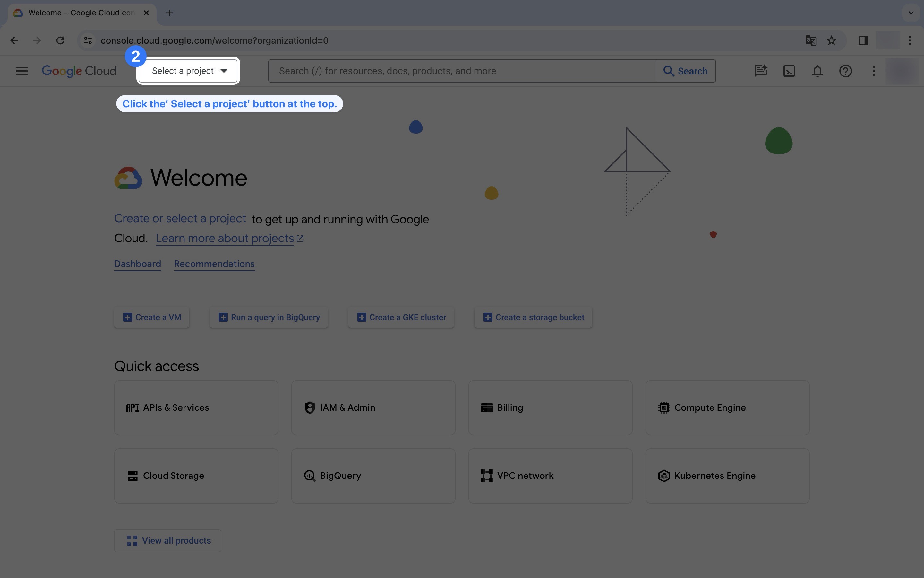
Task: Go forward in browser history
Action: point(37,40)
